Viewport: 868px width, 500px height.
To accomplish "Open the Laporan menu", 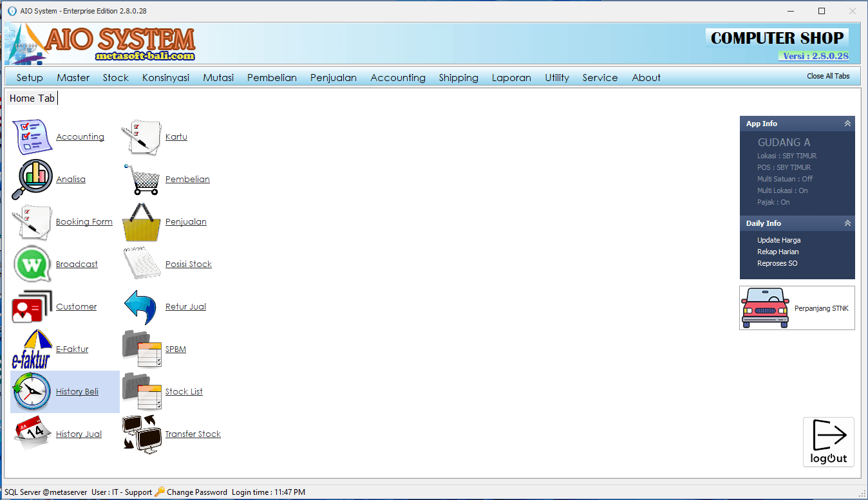I will pos(511,77).
